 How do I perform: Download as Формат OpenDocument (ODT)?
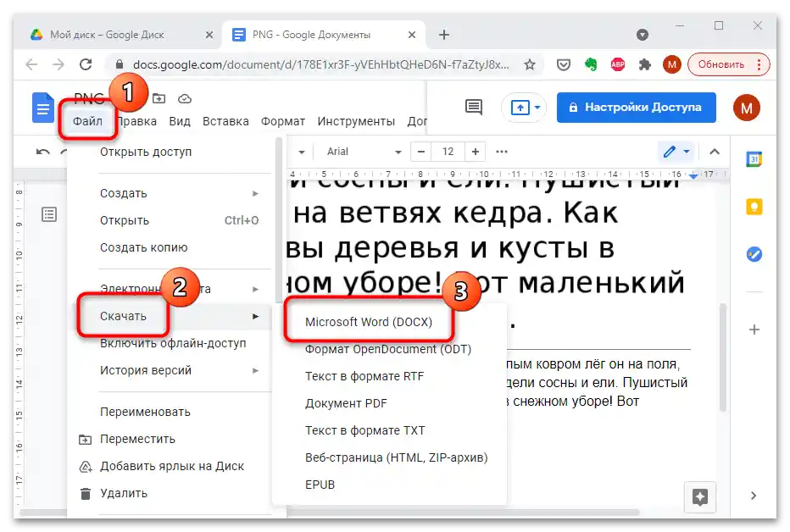click(x=389, y=349)
